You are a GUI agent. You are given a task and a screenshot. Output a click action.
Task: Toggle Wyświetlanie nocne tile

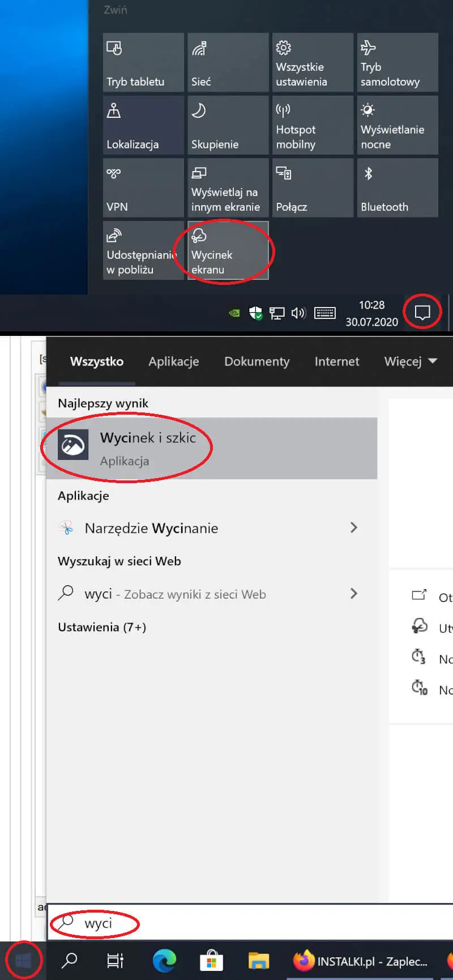[398, 125]
